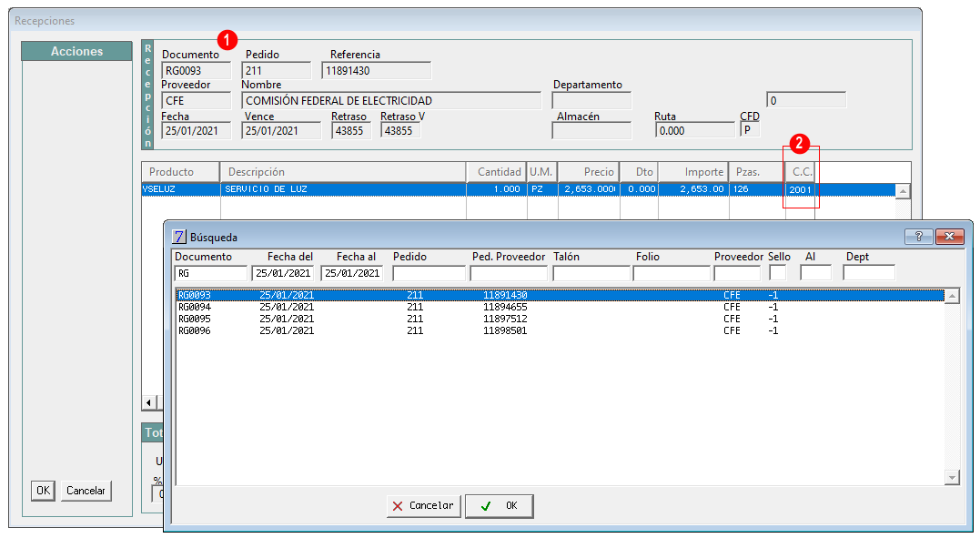Image resolution: width=980 pixels, height=538 pixels.
Task: Click scroll down arrow in search results list
Action: coord(952,477)
